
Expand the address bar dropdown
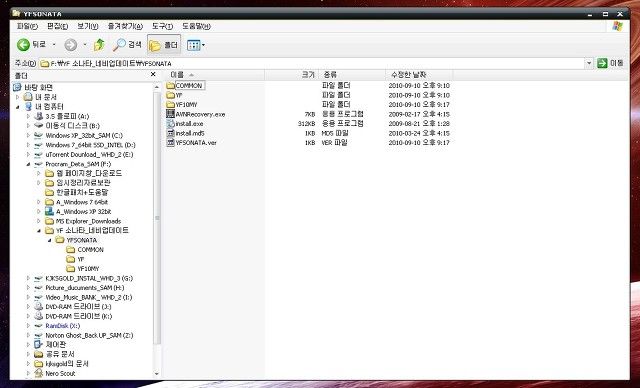click(589, 63)
